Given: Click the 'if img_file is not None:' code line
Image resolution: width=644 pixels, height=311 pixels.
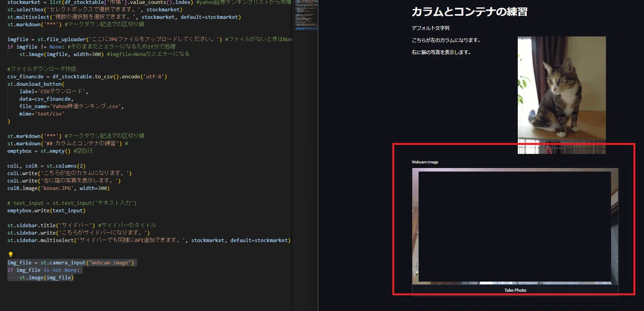Looking at the screenshot, I should (x=43, y=270).
